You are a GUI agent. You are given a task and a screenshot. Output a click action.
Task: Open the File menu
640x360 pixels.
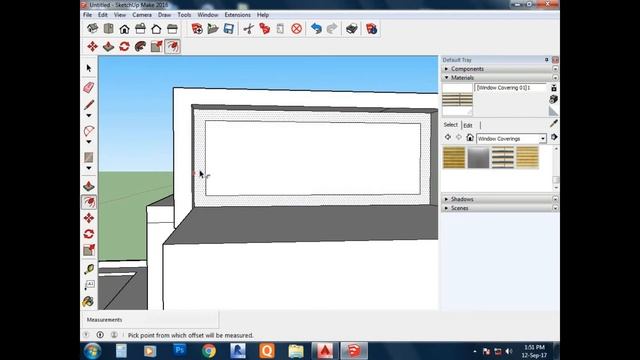[x=87, y=15]
